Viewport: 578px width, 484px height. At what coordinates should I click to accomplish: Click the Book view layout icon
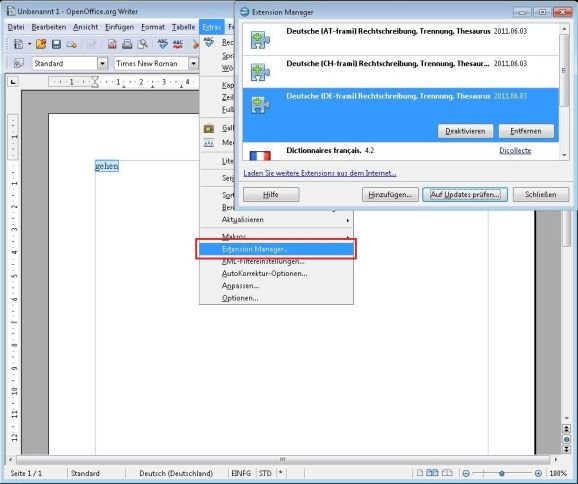point(447,473)
